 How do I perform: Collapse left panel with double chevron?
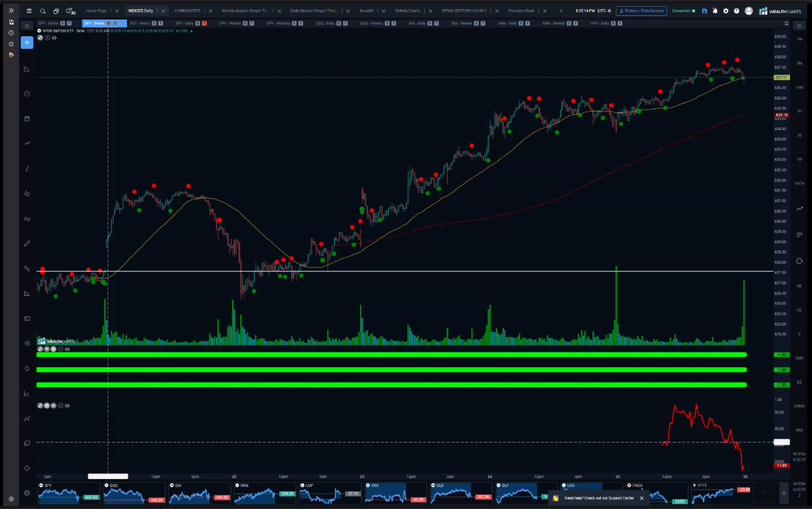pyautogui.click(x=27, y=26)
